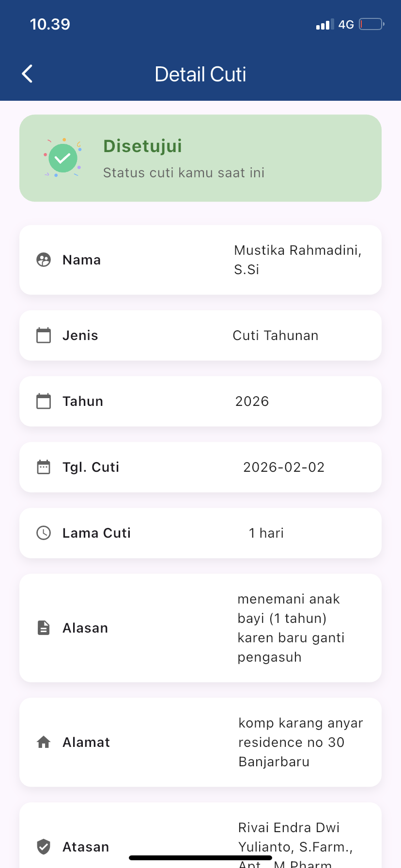The height and width of the screenshot is (868, 401).
Task: Tap the green approved checkmark icon
Action: [x=63, y=158]
